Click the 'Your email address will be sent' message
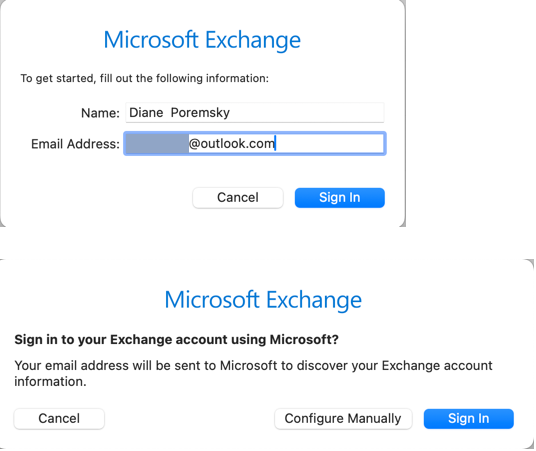This screenshot has width=536, height=451. pyautogui.click(x=253, y=373)
